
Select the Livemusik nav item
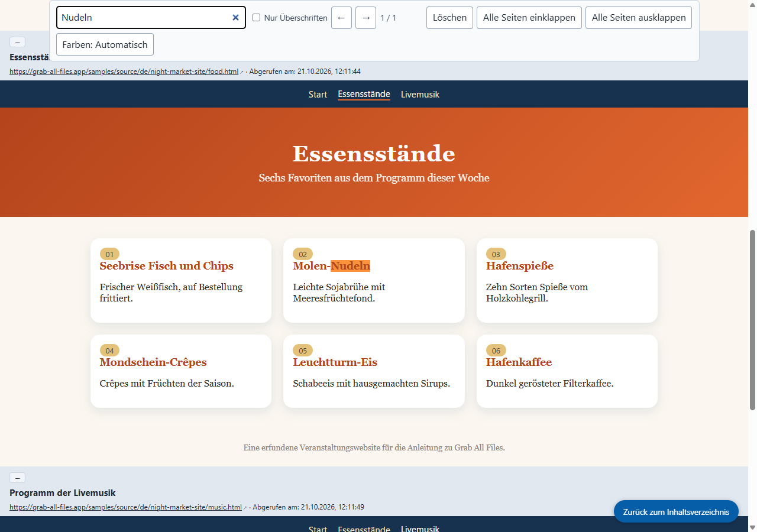[420, 95]
